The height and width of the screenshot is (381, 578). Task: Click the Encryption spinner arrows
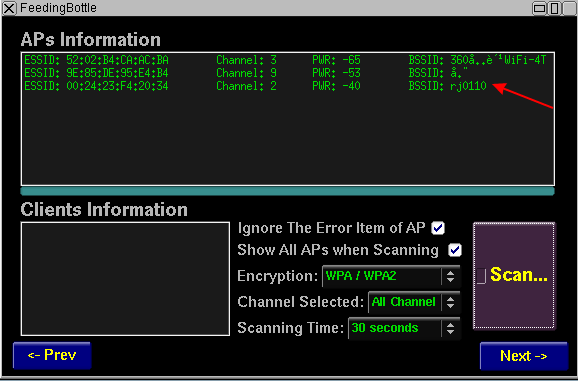(x=450, y=276)
